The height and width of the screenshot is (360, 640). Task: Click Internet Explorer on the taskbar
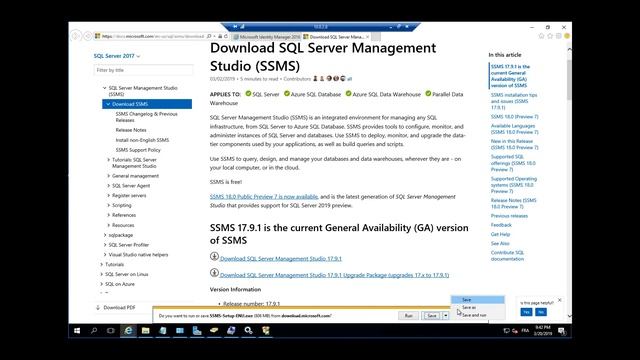(128, 331)
